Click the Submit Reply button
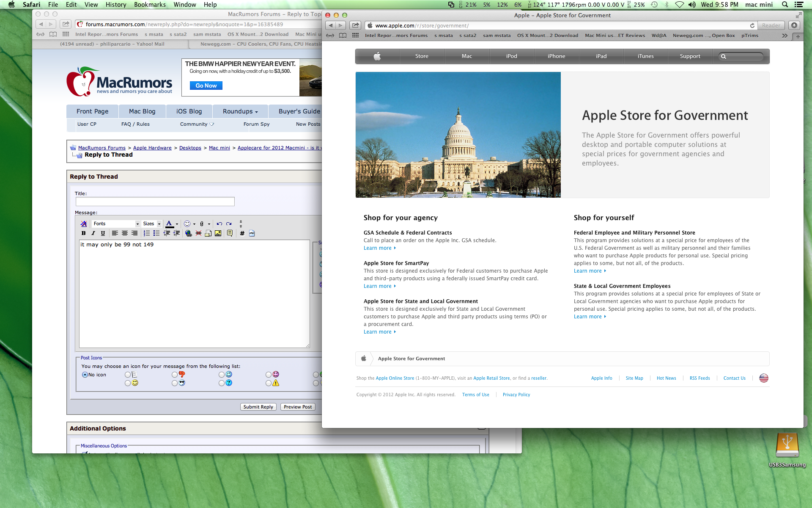Screen dimensions: 812x508 [x=258, y=407]
